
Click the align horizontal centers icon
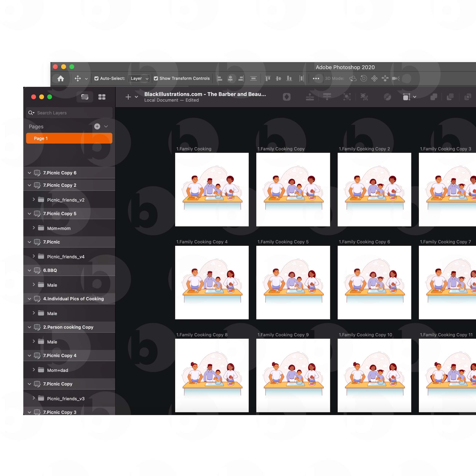click(230, 78)
